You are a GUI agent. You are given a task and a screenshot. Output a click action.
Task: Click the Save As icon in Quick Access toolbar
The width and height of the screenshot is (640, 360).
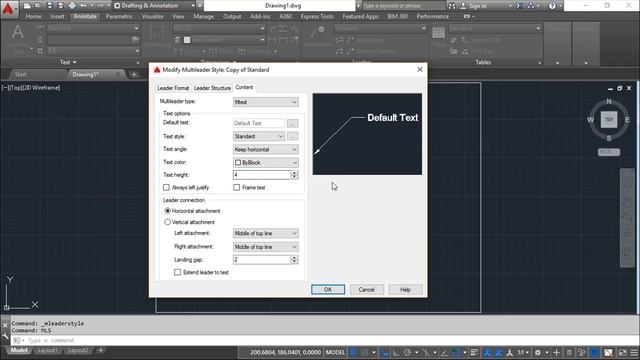point(60,6)
